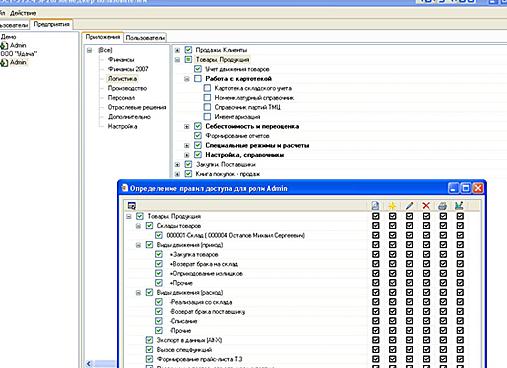Toggle the Книга покупок - продаж checkbox
507x368 pixels.
[188, 174]
